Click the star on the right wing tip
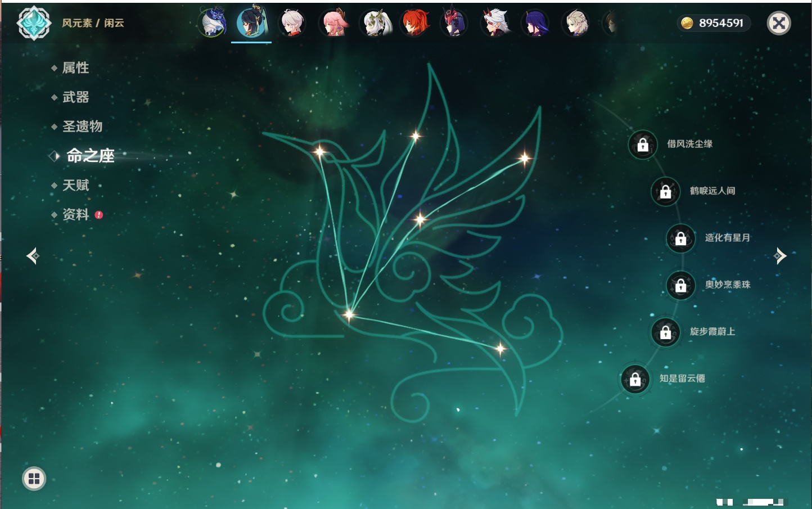Viewport: 812px width, 509px height. click(x=524, y=159)
